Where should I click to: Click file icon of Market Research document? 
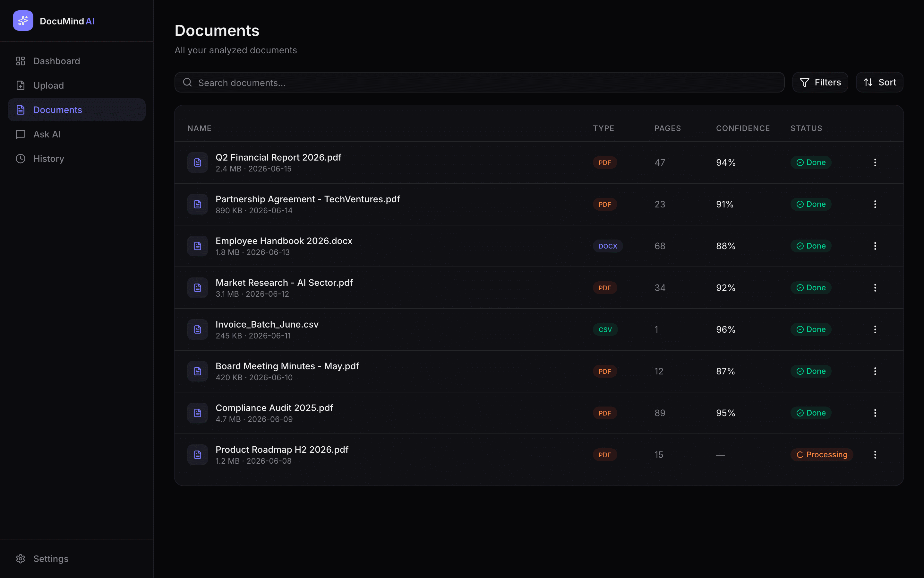[197, 287]
